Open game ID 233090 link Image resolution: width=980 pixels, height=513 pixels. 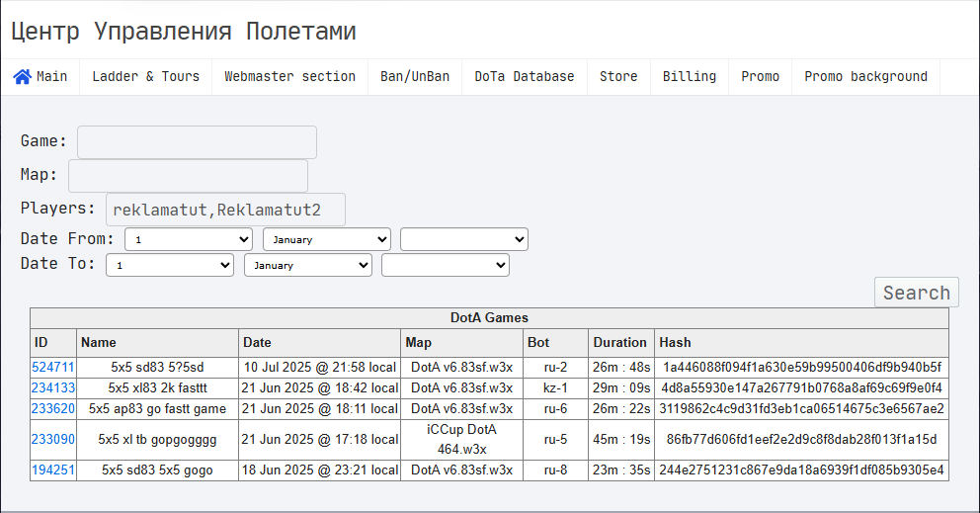pos(53,439)
